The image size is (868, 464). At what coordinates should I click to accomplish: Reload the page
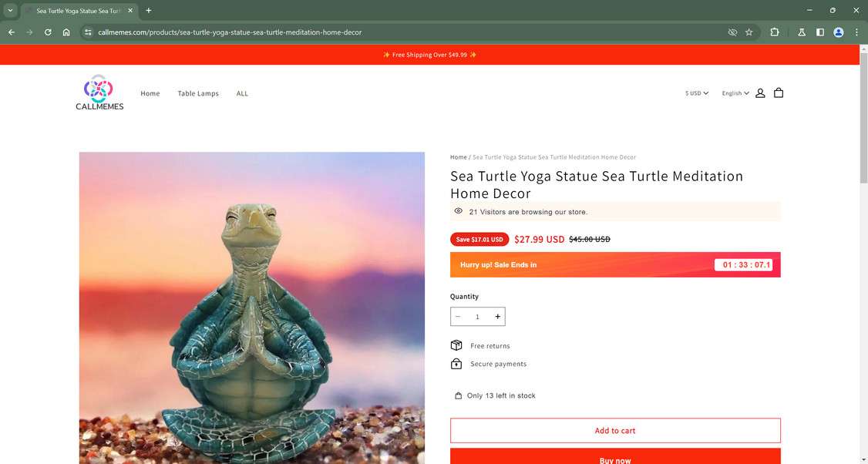click(x=48, y=32)
